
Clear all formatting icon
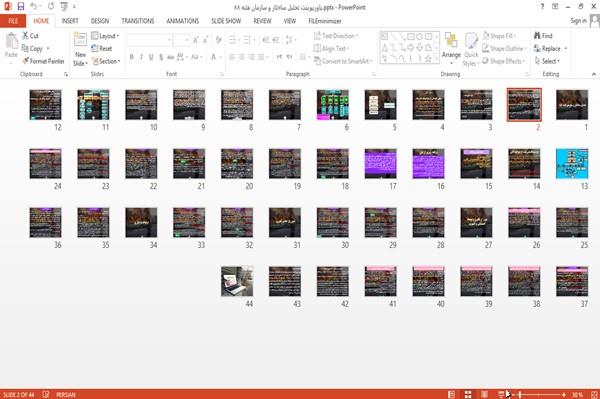point(218,40)
